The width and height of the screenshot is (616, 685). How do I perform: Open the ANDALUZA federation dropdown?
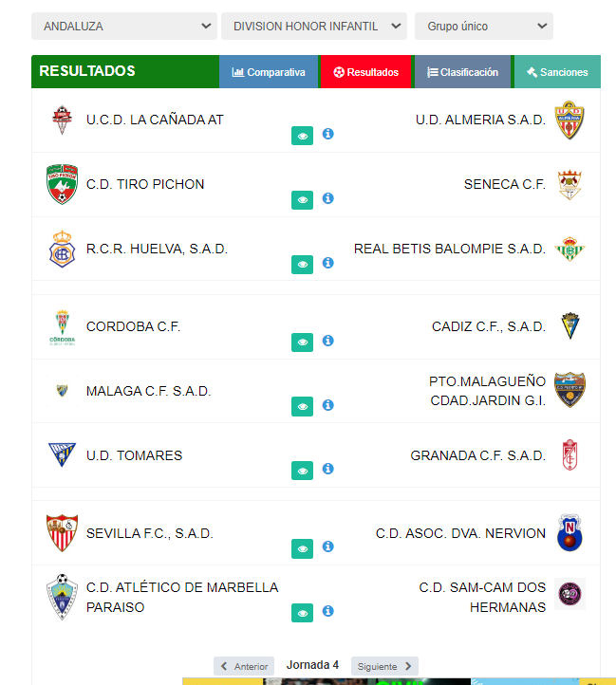click(123, 27)
